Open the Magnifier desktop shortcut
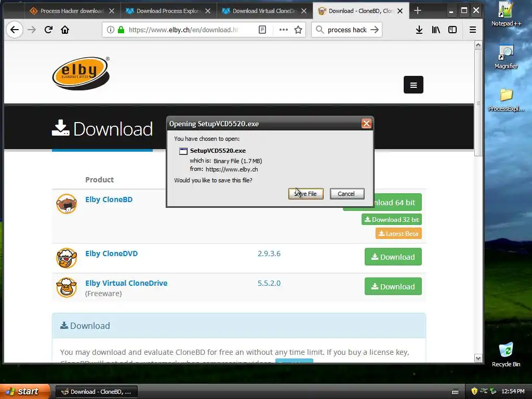 [506, 57]
